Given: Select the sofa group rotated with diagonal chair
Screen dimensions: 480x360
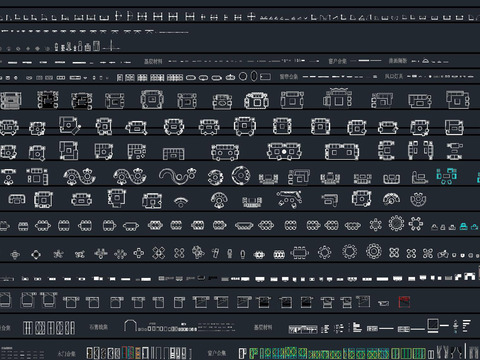Looking at the screenshot, I should click(70, 125).
